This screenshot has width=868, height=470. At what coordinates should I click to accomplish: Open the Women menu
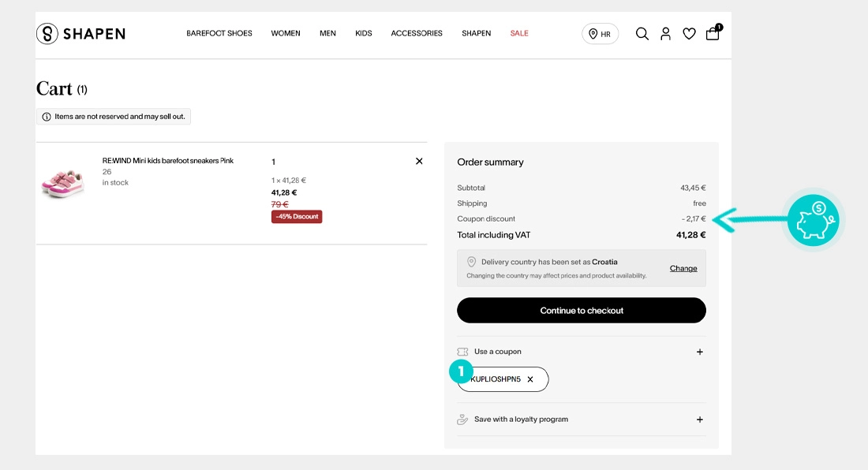[286, 33]
